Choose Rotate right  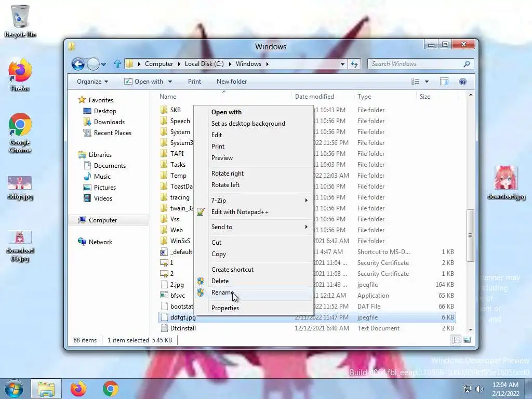pyautogui.click(x=253, y=174)
